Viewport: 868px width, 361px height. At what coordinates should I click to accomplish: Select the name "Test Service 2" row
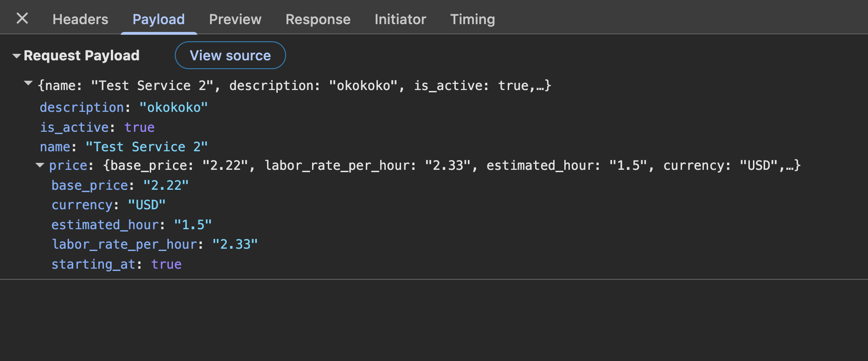tap(123, 147)
